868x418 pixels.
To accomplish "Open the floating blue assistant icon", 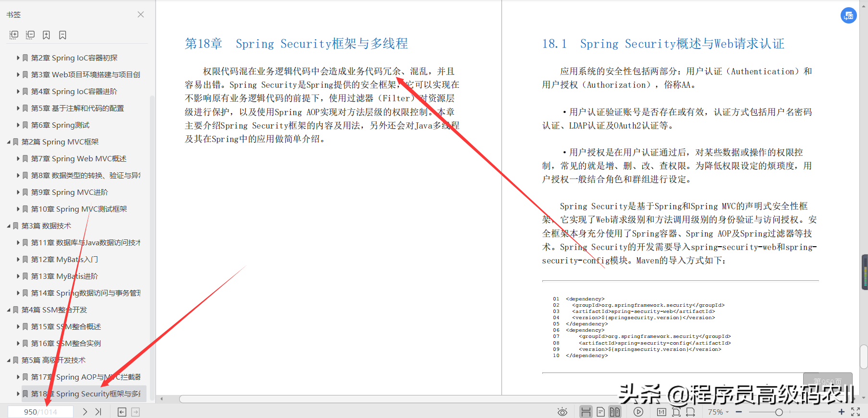I will 849,15.
